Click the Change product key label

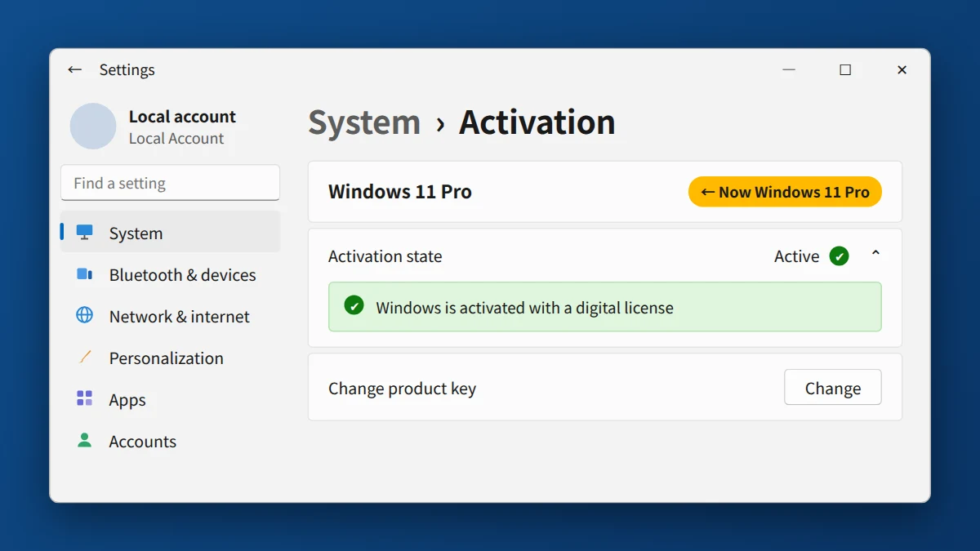coord(402,389)
